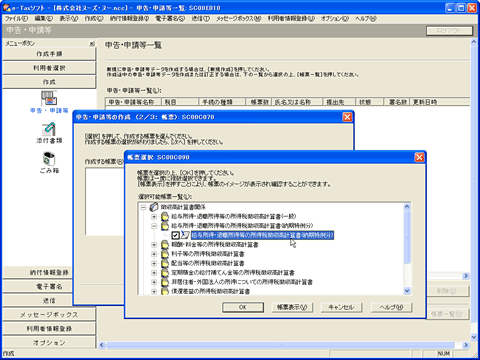Open the メッセージボックス(M) menu
This screenshot has height=360, width=480.
pyautogui.click(x=238, y=19)
